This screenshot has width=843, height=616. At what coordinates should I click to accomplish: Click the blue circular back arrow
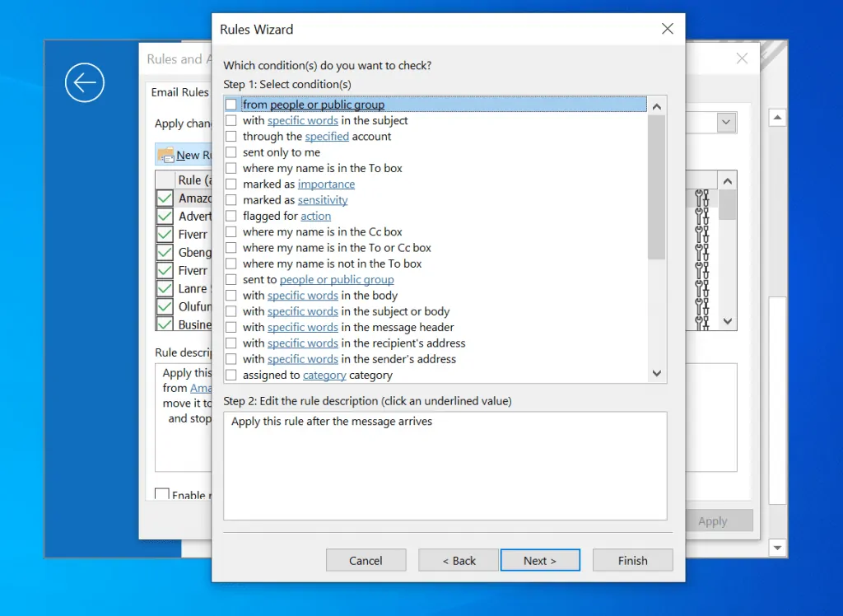(x=84, y=82)
